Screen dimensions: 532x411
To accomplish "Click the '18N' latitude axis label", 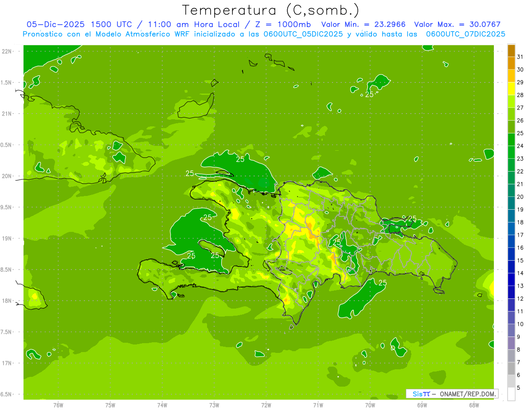I will (8, 301).
